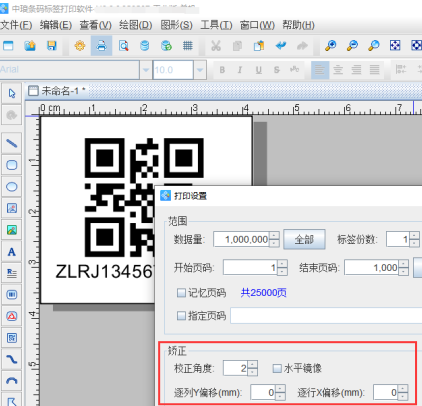Open a file with the folder icon
The image size is (422, 406).
(x=30, y=45)
